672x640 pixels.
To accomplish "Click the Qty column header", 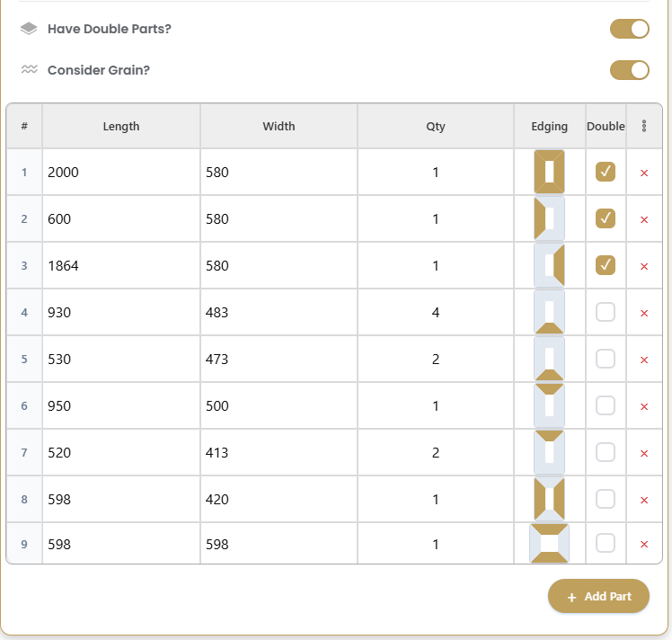I will [436, 126].
